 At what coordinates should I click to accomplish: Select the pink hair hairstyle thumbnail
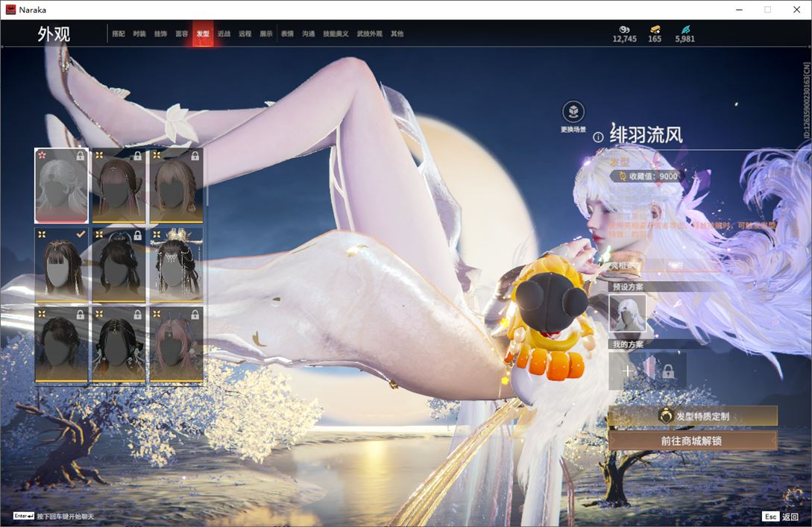[x=176, y=344]
